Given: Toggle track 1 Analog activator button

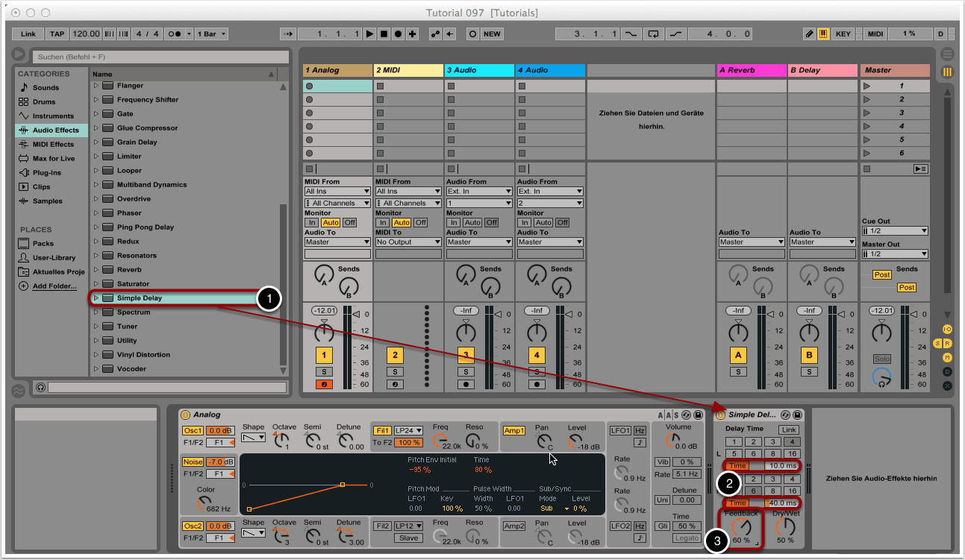Looking at the screenshot, I should coord(323,355).
